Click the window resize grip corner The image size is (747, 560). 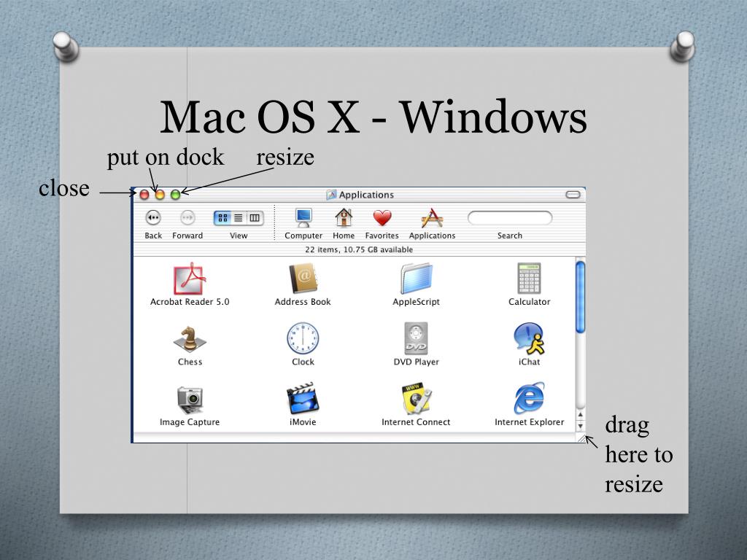point(581,438)
